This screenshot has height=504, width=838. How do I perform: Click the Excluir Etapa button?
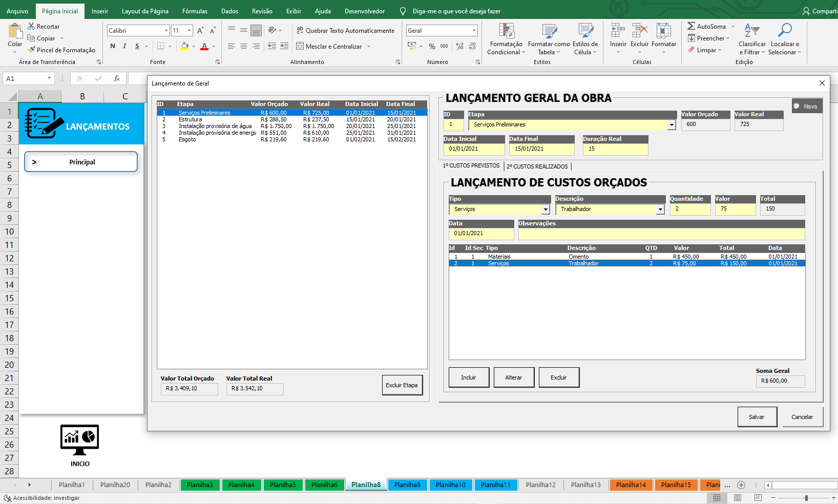point(402,385)
